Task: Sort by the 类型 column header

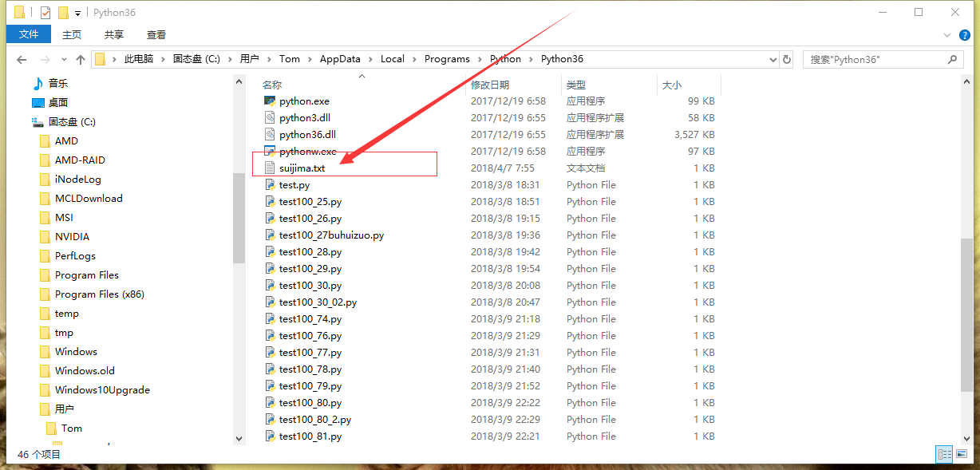Action: [x=576, y=85]
